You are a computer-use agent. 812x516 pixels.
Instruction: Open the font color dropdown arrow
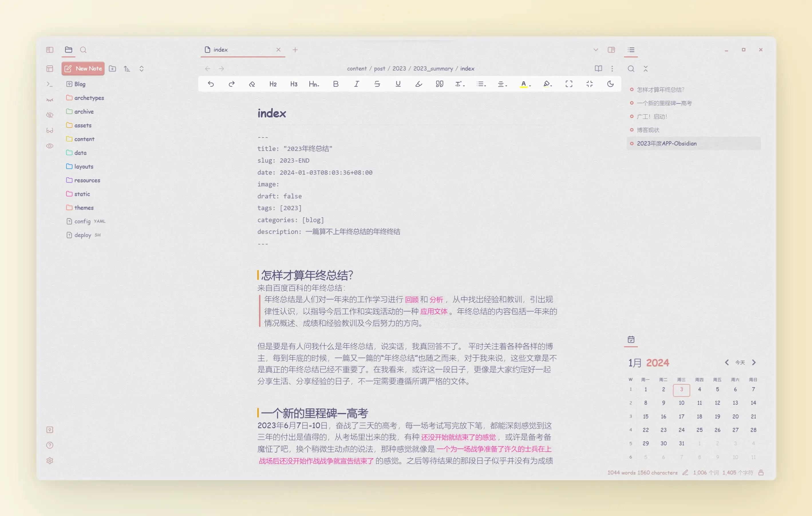(x=530, y=85)
